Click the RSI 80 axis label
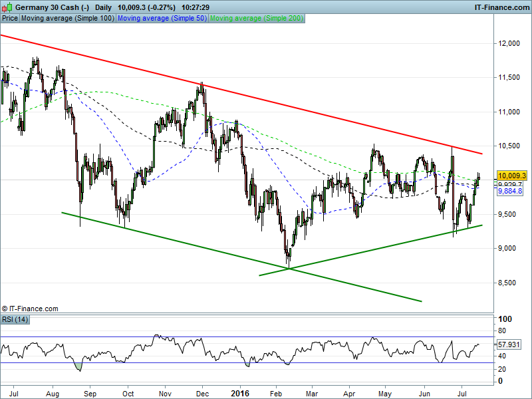The width and height of the screenshot is (532, 399). [502, 331]
